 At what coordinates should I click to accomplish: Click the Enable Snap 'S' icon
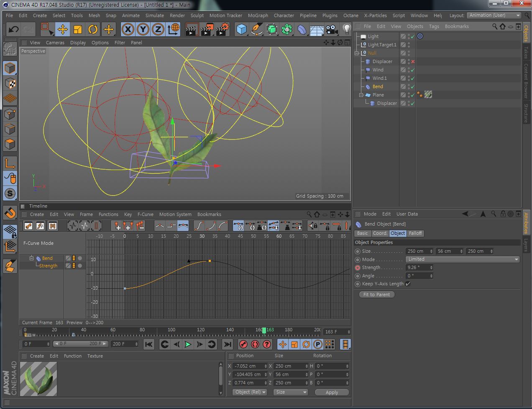[x=10, y=193]
